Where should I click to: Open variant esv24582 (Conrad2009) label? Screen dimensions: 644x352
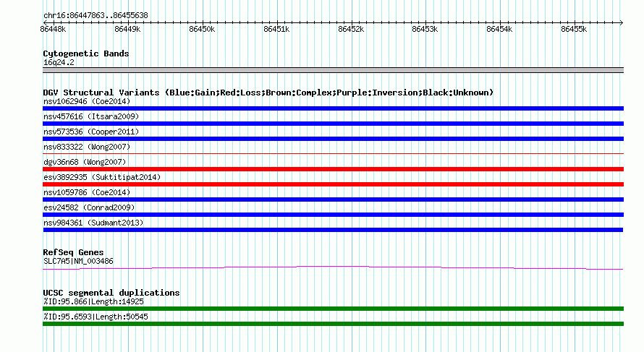click(89, 207)
